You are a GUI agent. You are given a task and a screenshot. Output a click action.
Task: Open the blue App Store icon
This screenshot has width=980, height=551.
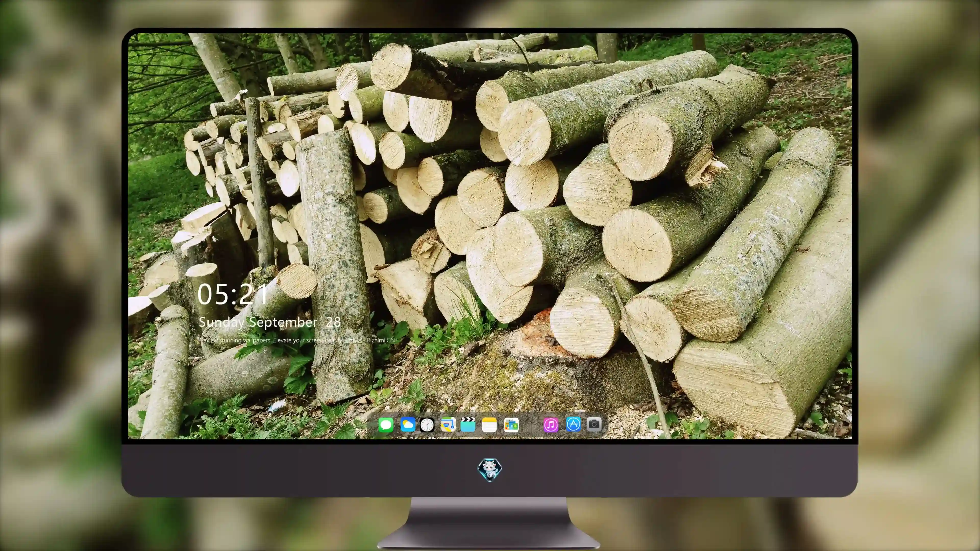pos(573,424)
